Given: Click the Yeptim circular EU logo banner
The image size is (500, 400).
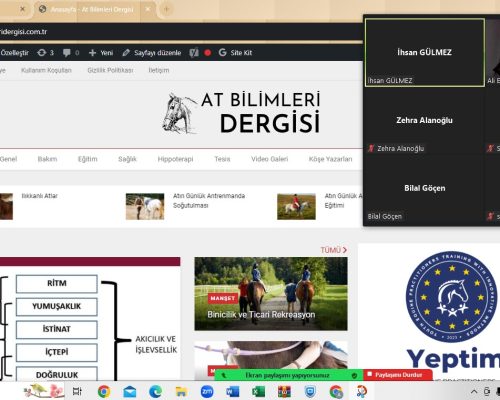Looking at the screenshot, I should (x=451, y=297).
